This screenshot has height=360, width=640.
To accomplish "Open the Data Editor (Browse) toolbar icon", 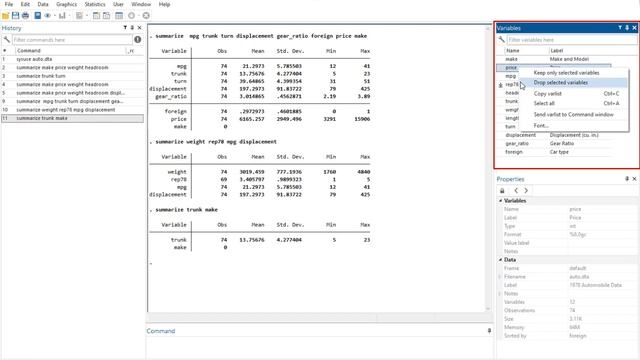I will (x=107, y=16).
